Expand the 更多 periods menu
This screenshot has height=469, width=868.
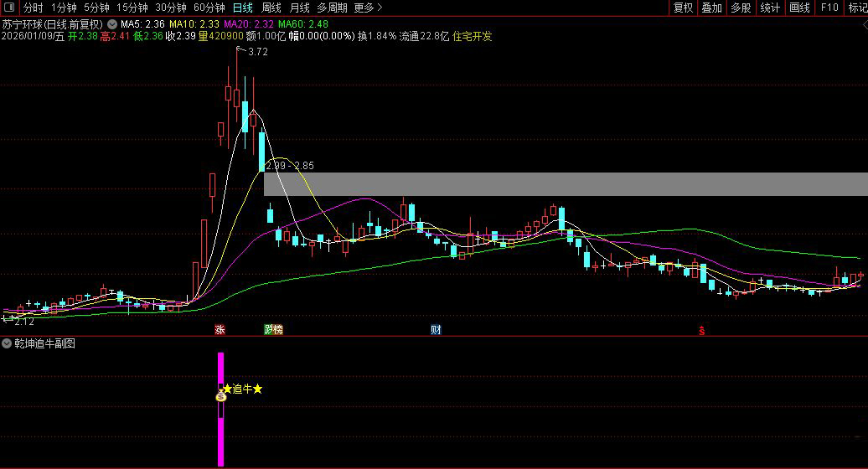click(368, 8)
